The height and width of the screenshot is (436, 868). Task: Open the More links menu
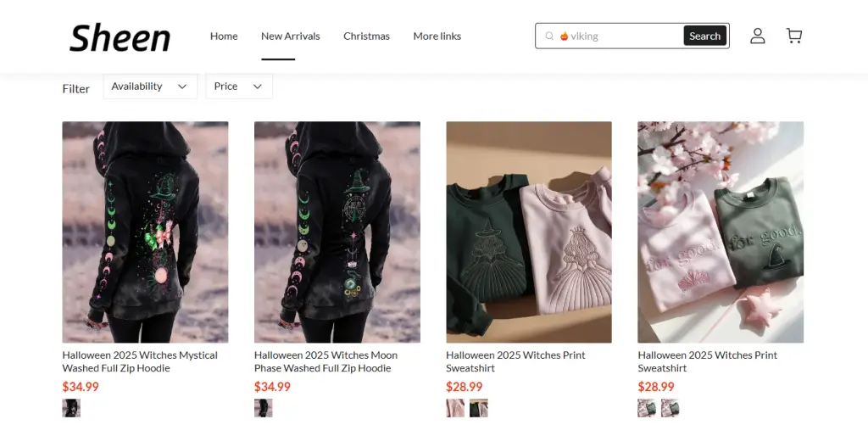point(437,36)
